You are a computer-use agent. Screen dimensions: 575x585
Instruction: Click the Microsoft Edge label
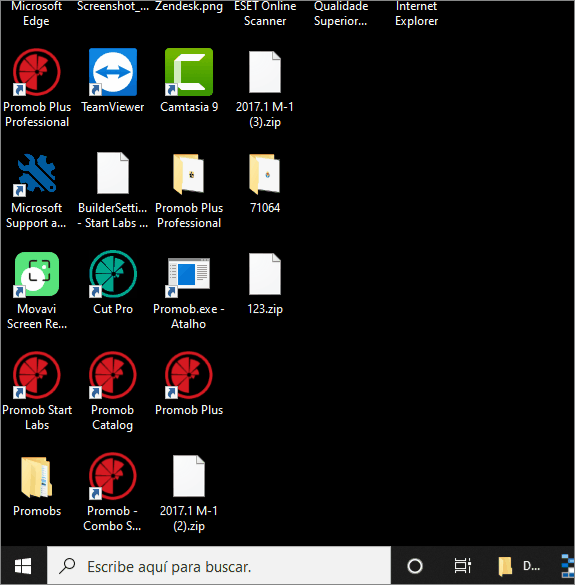37,13
